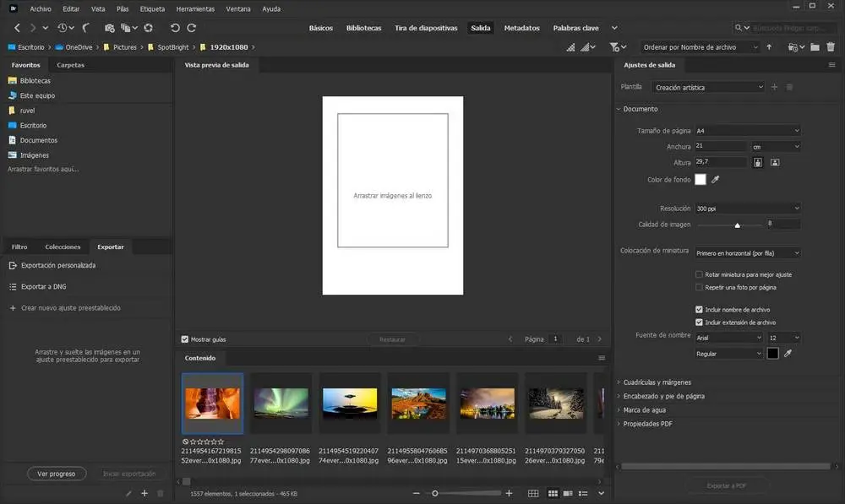Screen dimensions: 845x504
Task: Enable Rotar miniatura para mejor ajuste
Action: 699,274
